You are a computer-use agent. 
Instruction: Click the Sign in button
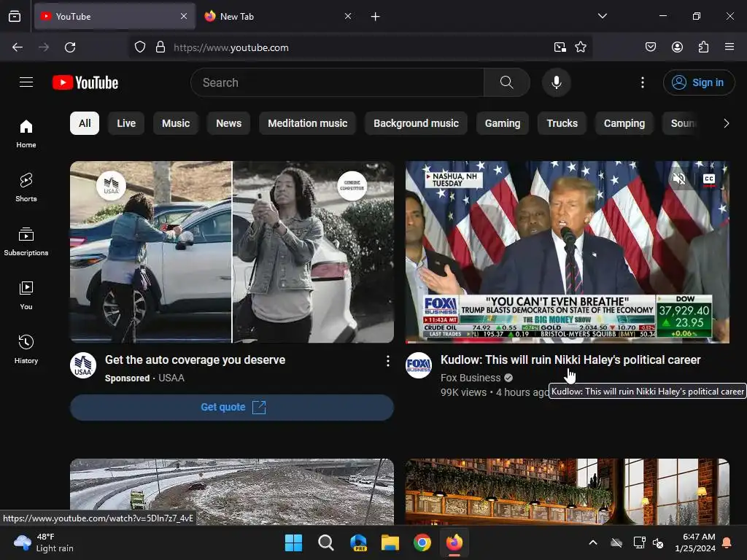point(699,82)
